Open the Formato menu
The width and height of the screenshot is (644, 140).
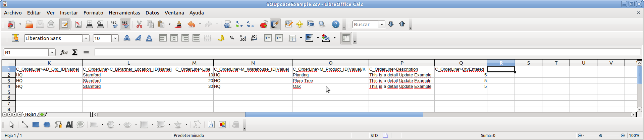pos(93,13)
